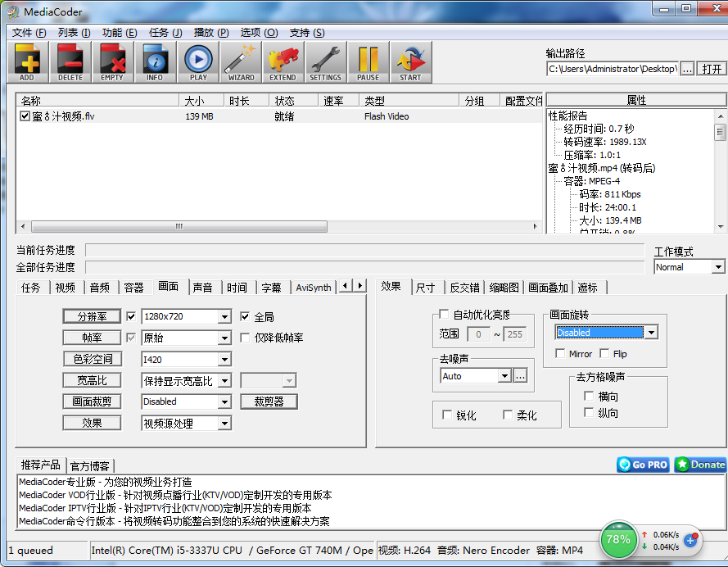Open the 文件 (F) menu
Screen dimensions: 728x567
coord(29,33)
